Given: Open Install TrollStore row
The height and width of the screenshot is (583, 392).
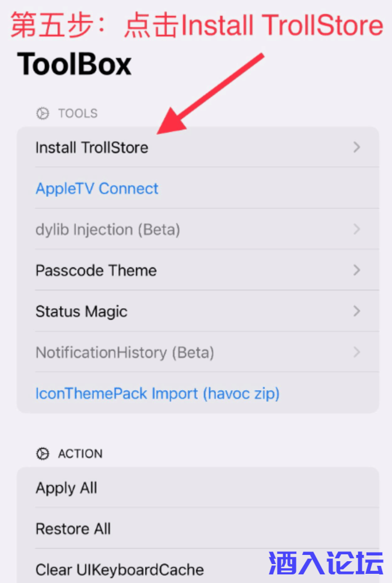Looking at the screenshot, I should coord(92,147).
